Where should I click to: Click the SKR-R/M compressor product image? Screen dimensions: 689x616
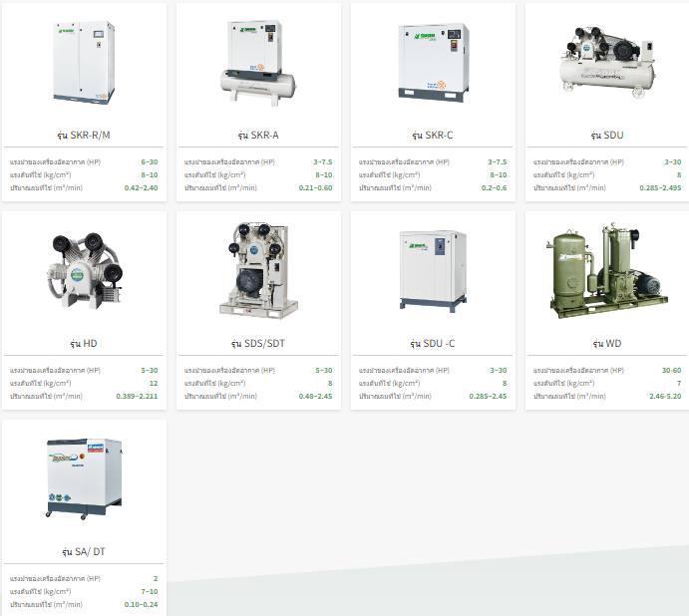coord(84,62)
